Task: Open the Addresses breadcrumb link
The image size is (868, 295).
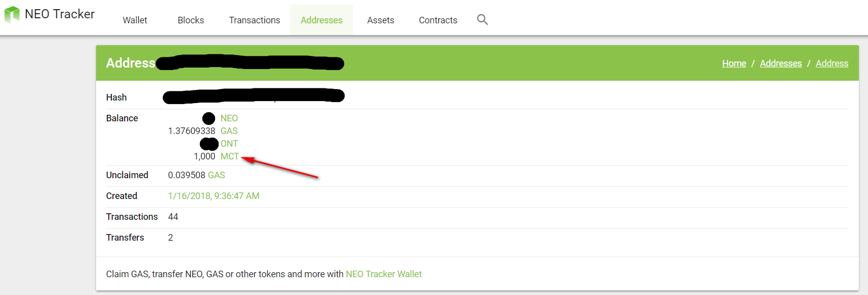Action: click(x=781, y=63)
